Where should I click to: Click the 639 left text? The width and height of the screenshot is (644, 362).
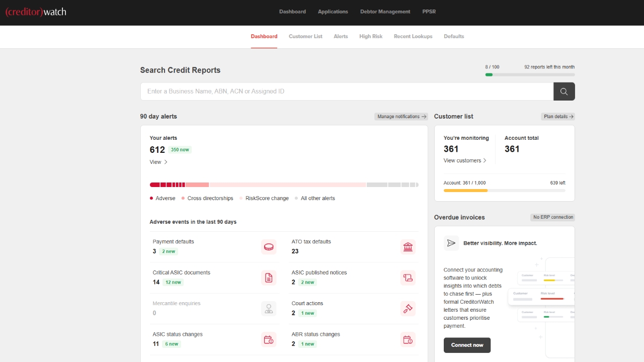(x=558, y=183)
